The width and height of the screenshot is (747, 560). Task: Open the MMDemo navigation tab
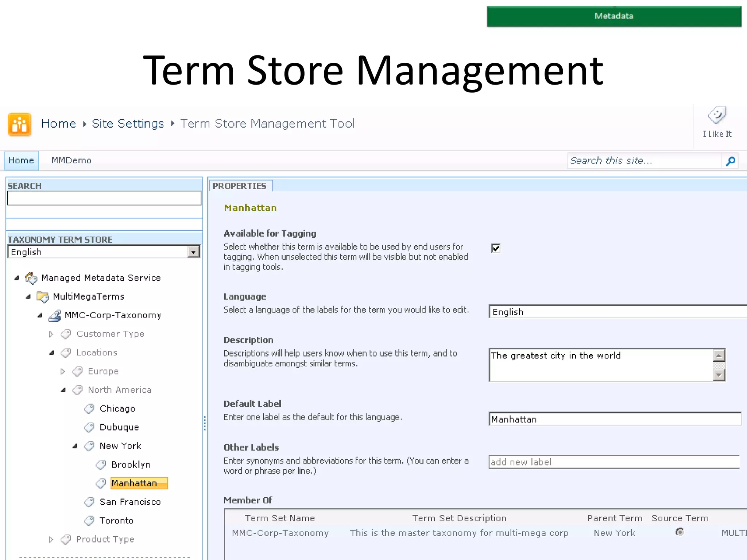pyautogui.click(x=71, y=160)
